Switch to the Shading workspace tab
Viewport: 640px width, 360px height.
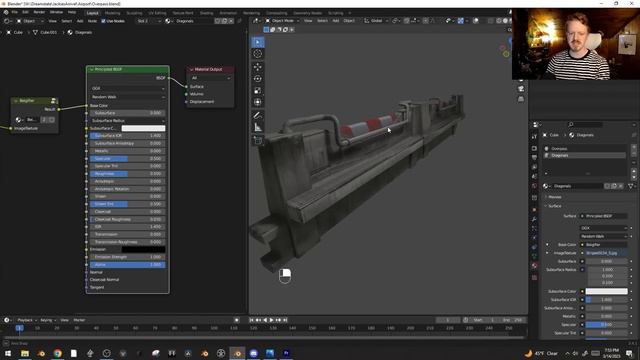pos(207,13)
